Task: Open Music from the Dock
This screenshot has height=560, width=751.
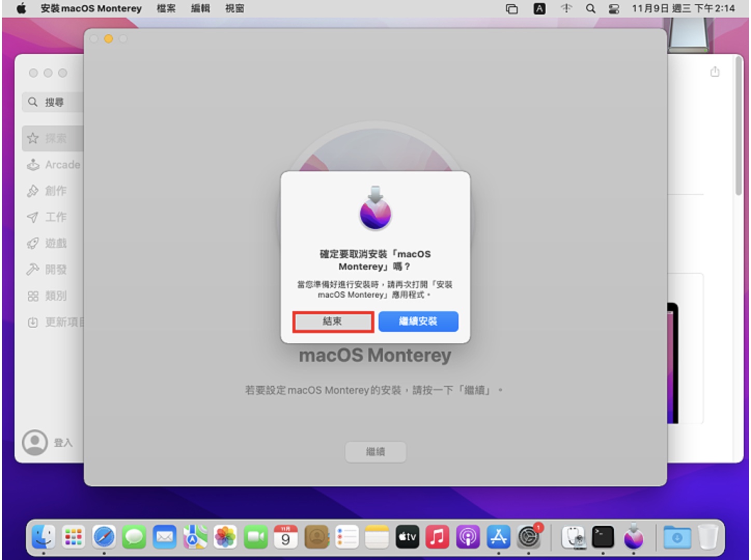Action: pyautogui.click(x=438, y=537)
